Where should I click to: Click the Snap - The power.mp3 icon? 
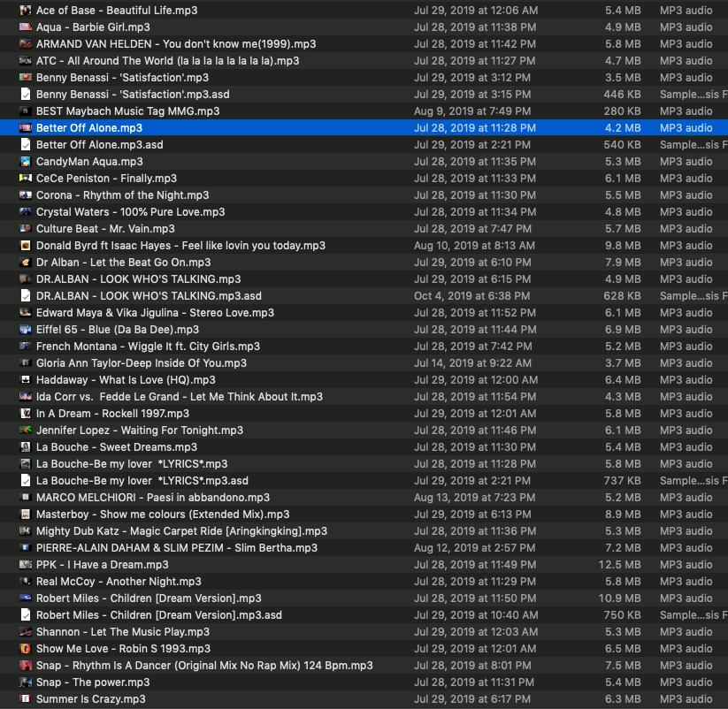point(26,682)
